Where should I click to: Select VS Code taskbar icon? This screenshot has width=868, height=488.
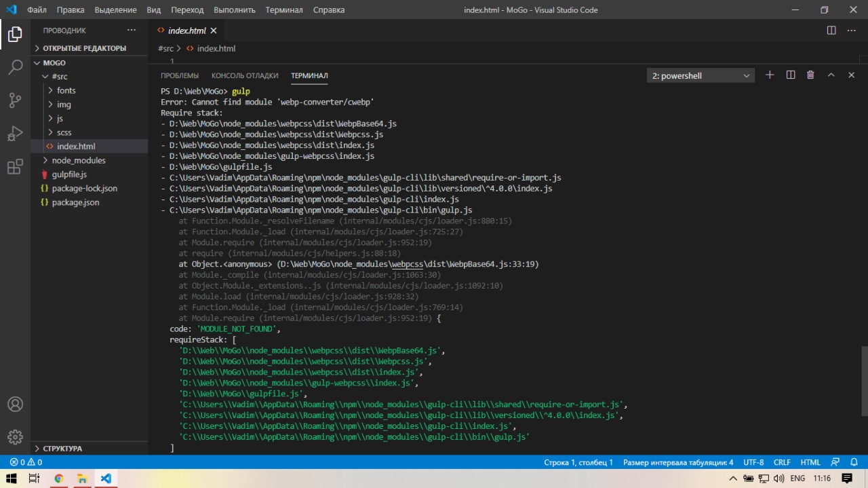(x=106, y=478)
